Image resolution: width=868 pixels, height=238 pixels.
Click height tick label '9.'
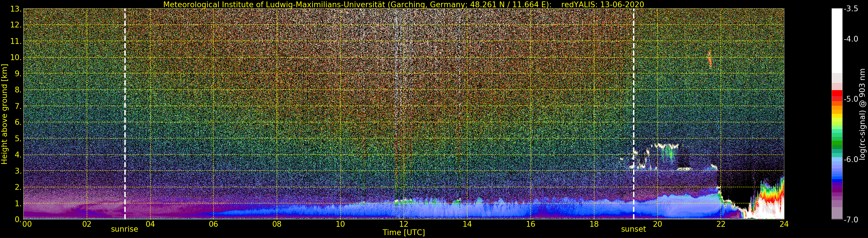click(x=18, y=74)
